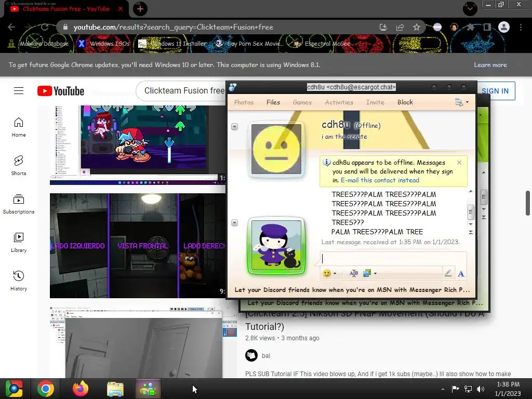Screen dimensions: 532x399
Task: Click Learn more in Chrome update bar
Action: click(490, 65)
